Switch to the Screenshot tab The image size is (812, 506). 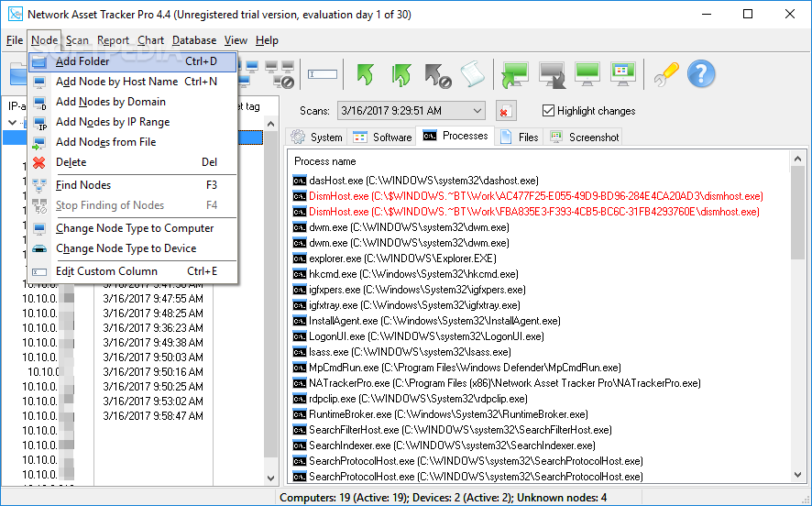click(x=584, y=137)
